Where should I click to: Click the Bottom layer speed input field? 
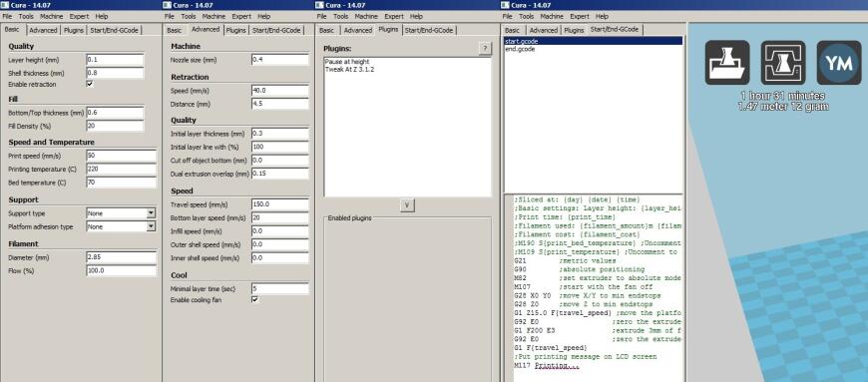click(x=279, y=217)
